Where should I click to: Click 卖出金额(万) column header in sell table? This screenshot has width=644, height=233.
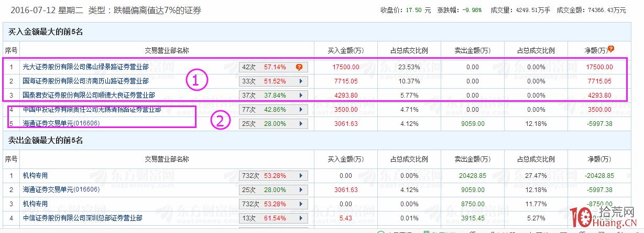(472, 159)
